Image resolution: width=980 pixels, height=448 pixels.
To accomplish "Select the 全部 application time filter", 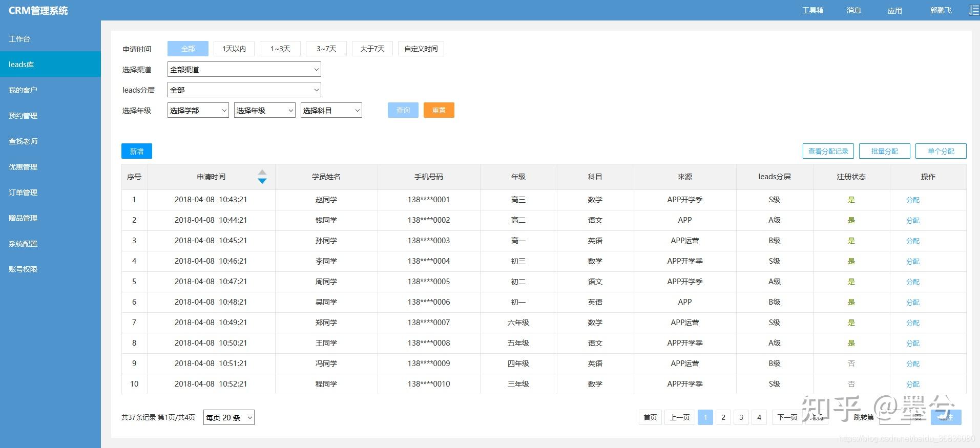I will point(188,49).
